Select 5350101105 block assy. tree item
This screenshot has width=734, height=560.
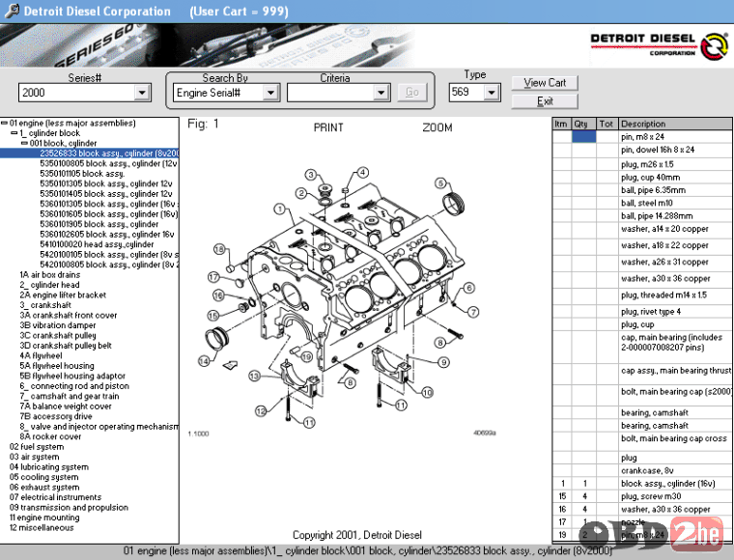coord(82,174)
